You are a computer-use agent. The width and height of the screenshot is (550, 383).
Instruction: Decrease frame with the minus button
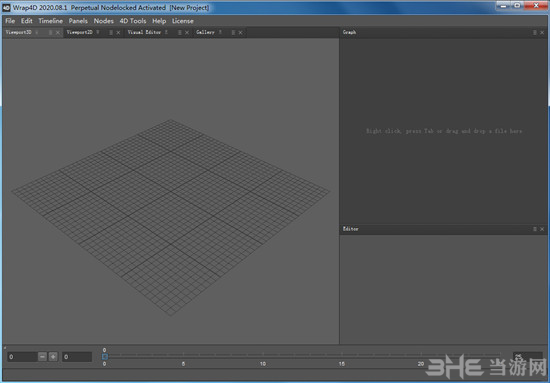tap(42, 357)
